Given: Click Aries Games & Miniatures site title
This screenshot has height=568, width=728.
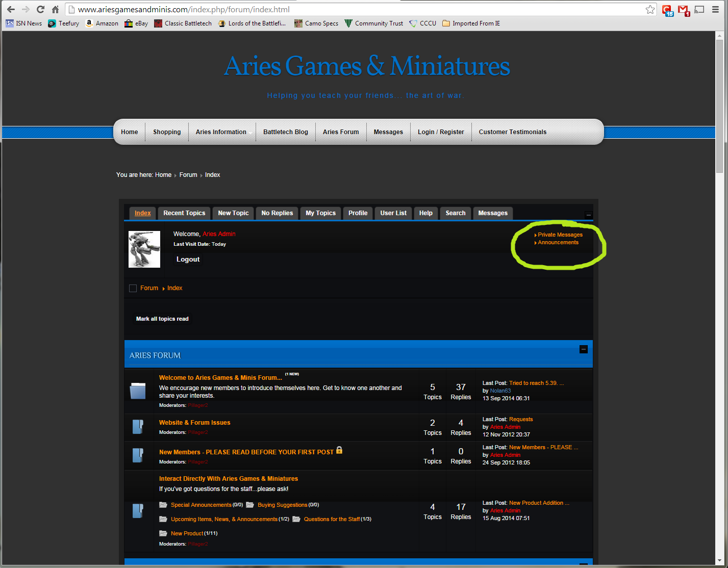Looking at the screenshot, I should (x=367, y=66).
